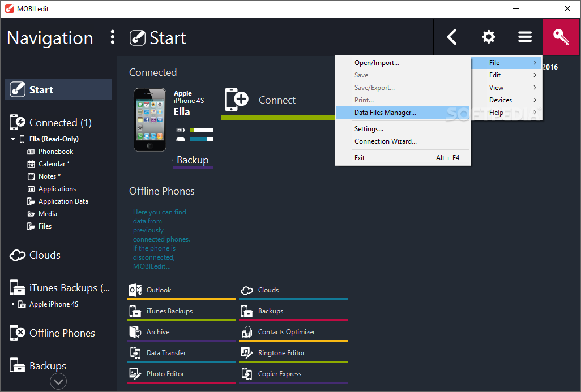The image size is (581, 392).
Task: Choose Open/Import... from File menu
Action: [x=403, y=63]
